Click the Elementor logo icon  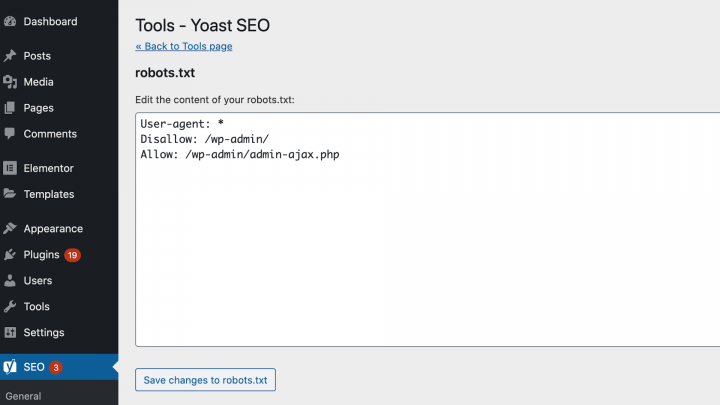10,168
